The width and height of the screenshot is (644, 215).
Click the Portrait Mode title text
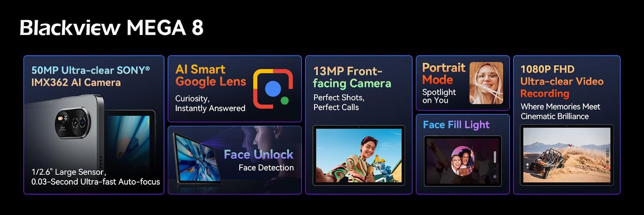444,74
